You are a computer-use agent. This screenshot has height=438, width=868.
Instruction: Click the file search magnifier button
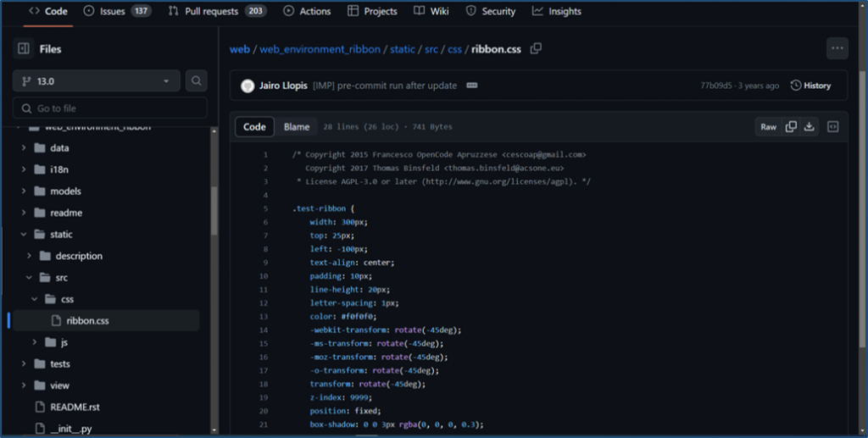click(196, 81)
